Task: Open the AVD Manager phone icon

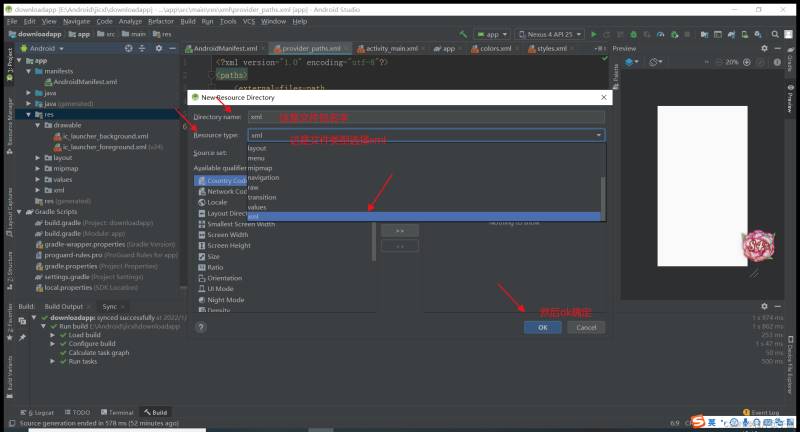Action: coord(744,34)
